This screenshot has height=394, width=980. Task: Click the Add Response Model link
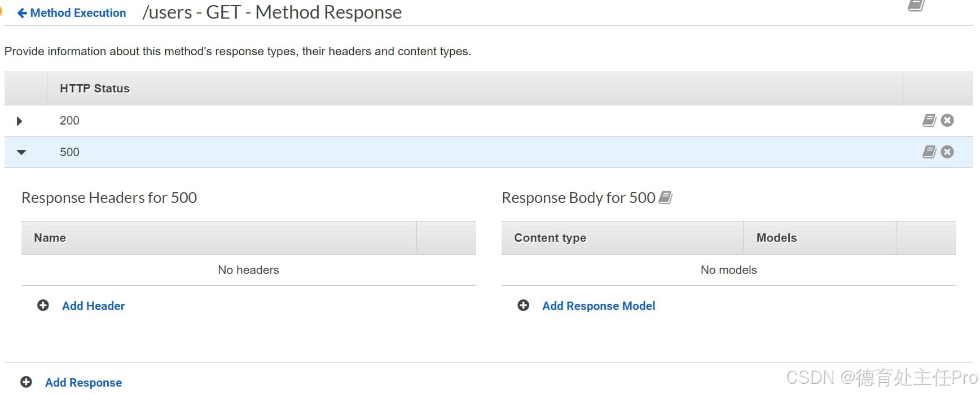(599, 306)
